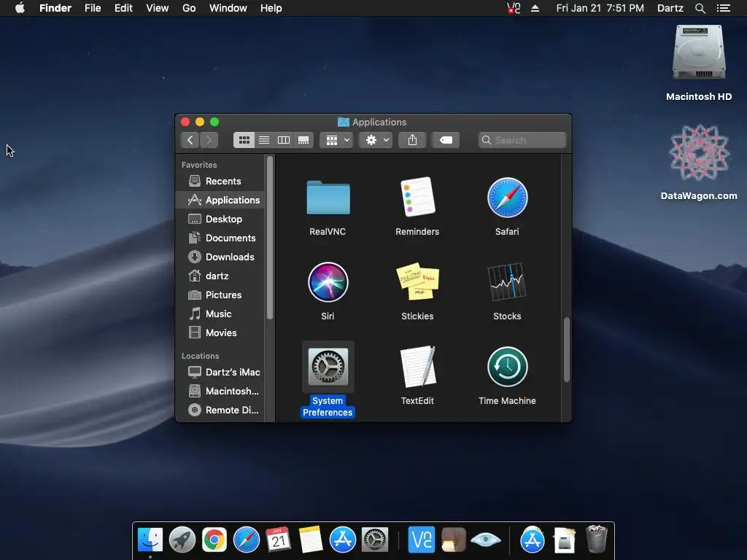Viewport: 747px width, 560px height.
Task: Open the dartz home folder in sidebar
Action: point(220,276)
